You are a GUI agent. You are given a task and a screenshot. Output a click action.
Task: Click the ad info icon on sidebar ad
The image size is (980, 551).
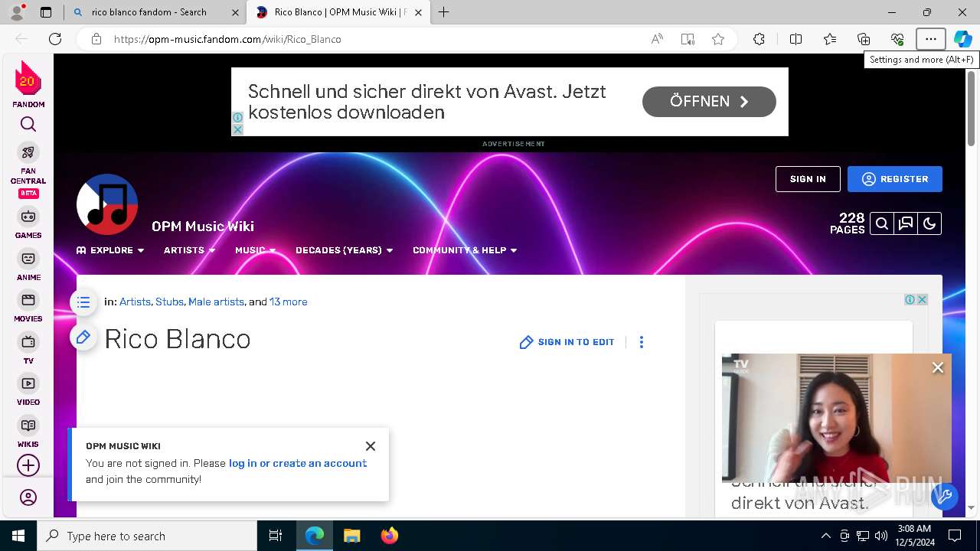tap(910, 300)
